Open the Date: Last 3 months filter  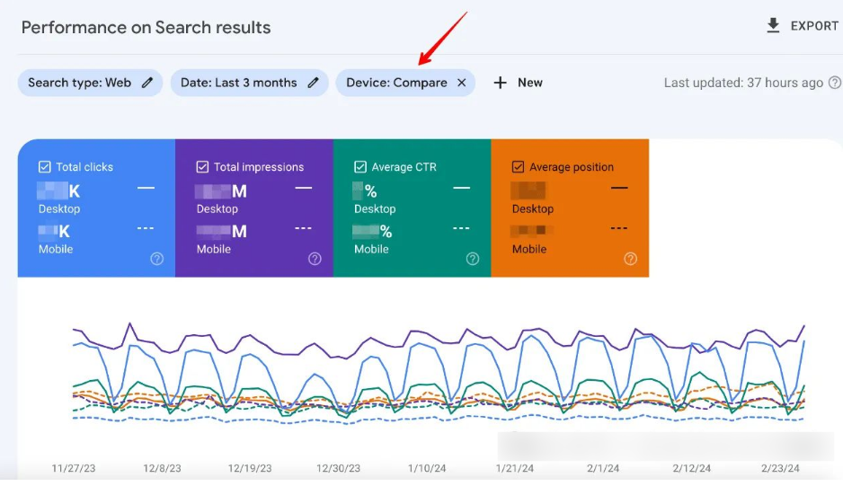[x=238, y=83]
